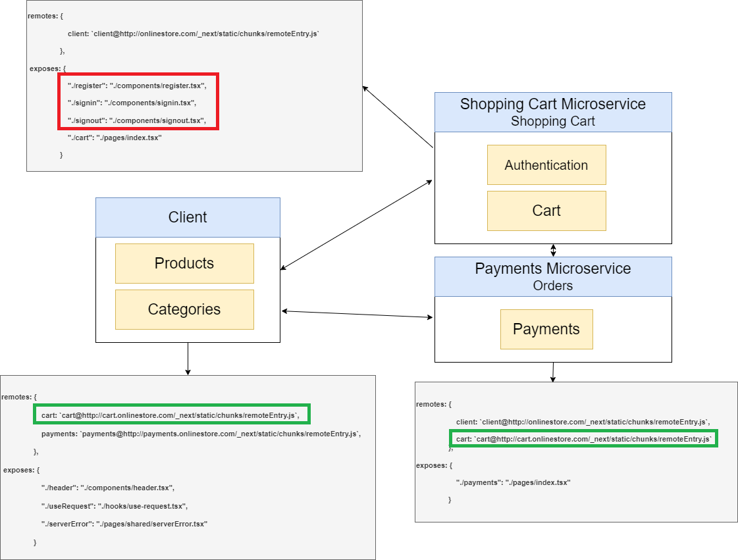The height and width of the screenshot is (560, 738).
Task: Click the "./payments" exposes line
Action: [514, 482]
